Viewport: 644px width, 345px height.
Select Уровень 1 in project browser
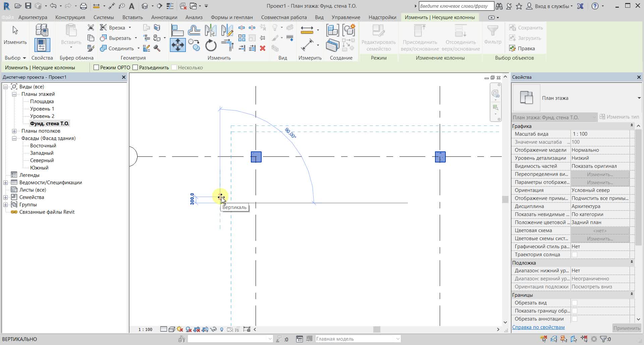pos(42,109)
